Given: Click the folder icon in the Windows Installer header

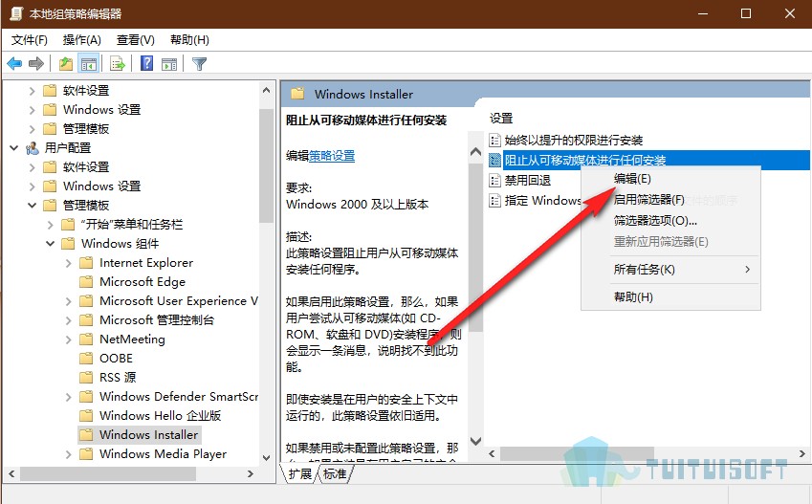Looking at the screenshot, I should pos(297,94).
